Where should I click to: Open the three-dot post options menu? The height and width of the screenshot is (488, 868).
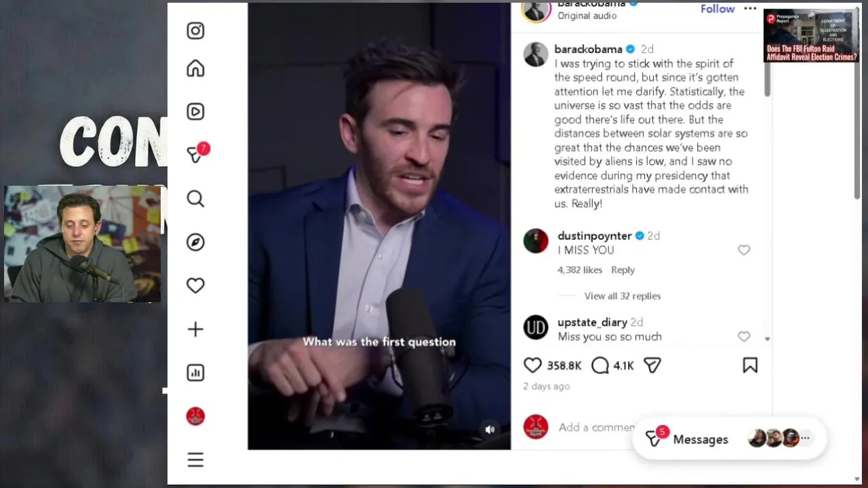pyautogui.click(x=750, y=9)
